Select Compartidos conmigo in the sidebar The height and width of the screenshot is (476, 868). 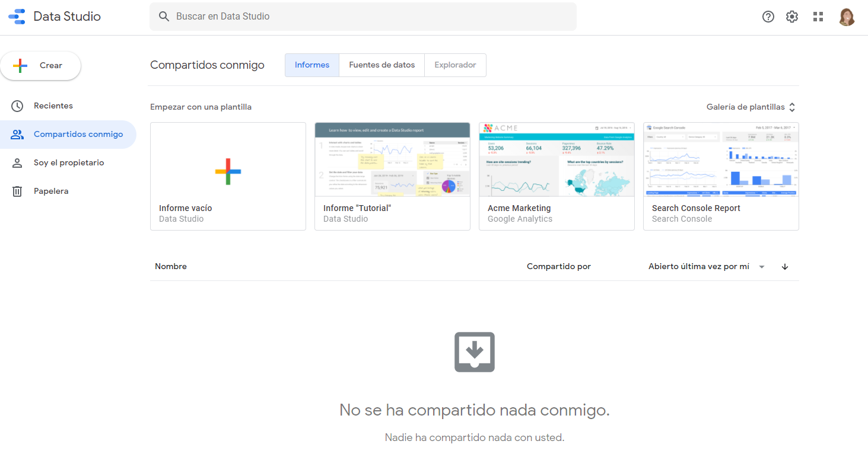(x=68, y=135)
